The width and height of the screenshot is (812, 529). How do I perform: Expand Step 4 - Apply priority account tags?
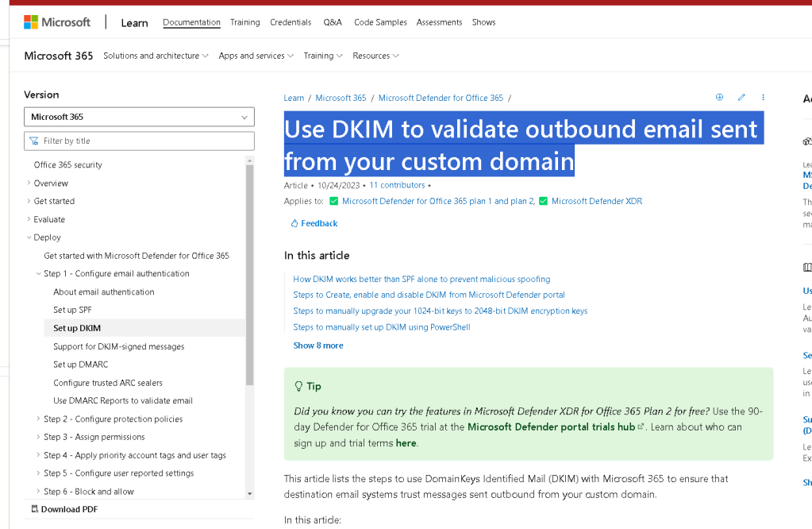coord(38,455)
